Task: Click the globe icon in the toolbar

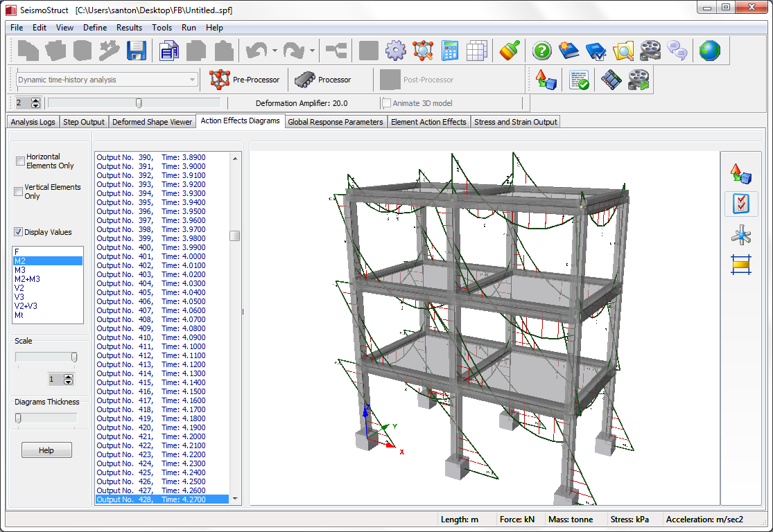Action: click(709, 51)
